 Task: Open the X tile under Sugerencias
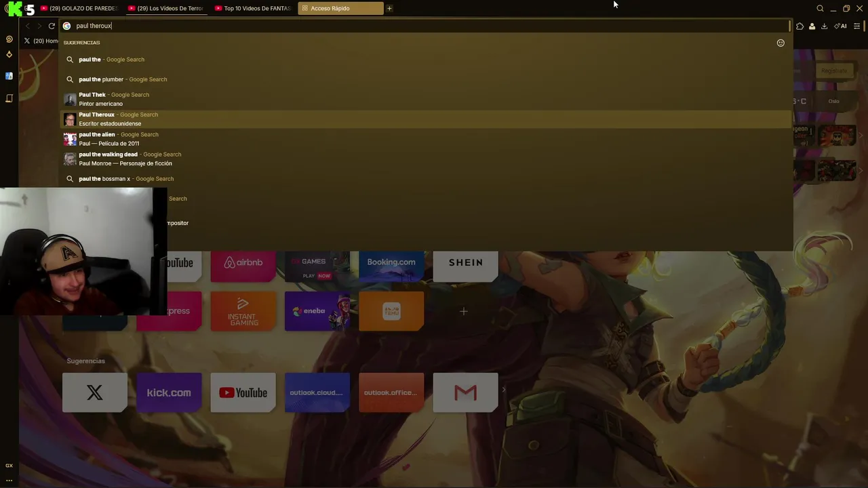(x=95, y=392)
